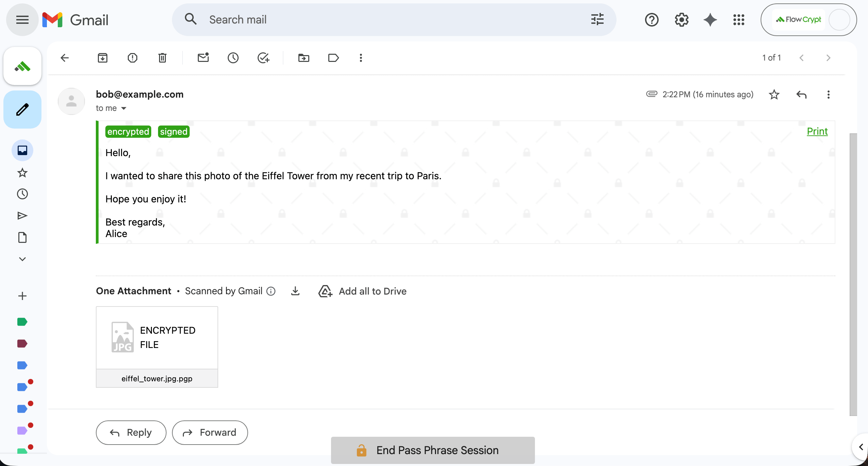This screenshot has width=868, height=466.
Task: Delete the email with the trash icon
Action: 162,58
